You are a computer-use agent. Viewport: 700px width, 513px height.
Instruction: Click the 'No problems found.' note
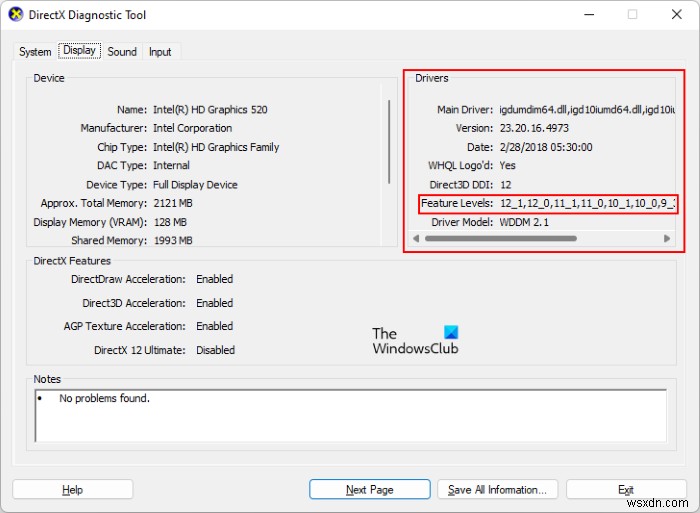(104, 398)
